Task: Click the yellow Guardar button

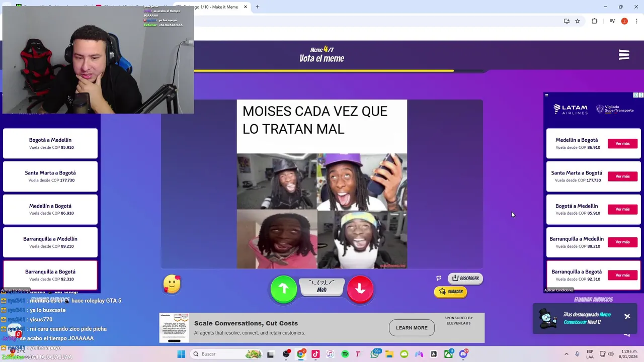Action: pos(450,292)
